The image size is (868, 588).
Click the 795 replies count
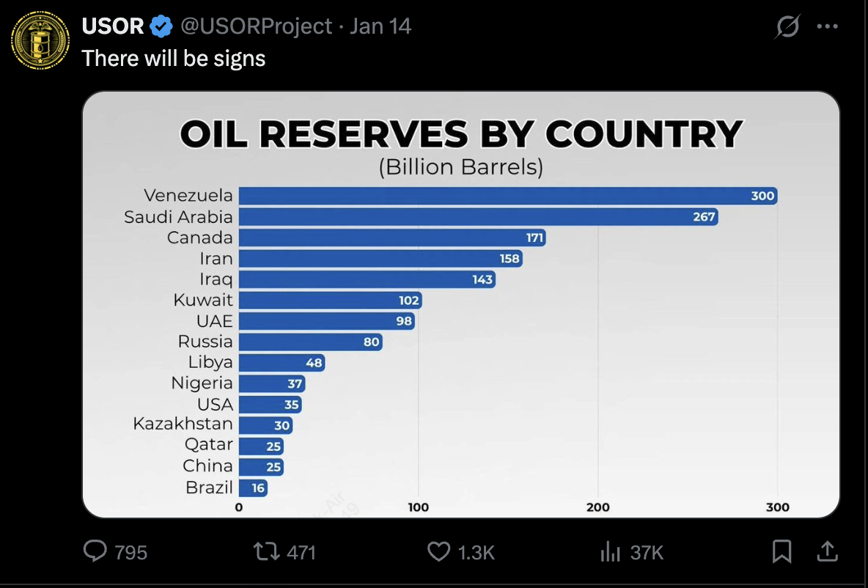click(131, 552)
